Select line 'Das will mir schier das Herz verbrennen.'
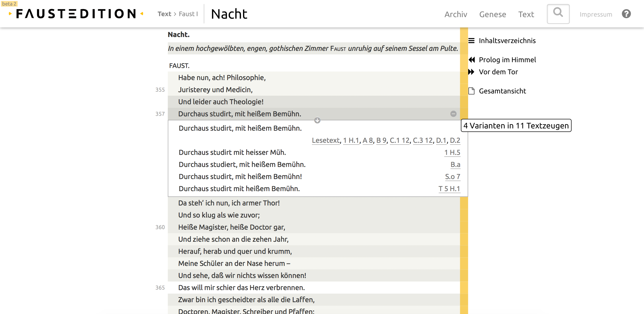Viewport: 644px width, 314px height. coord(314,288)
